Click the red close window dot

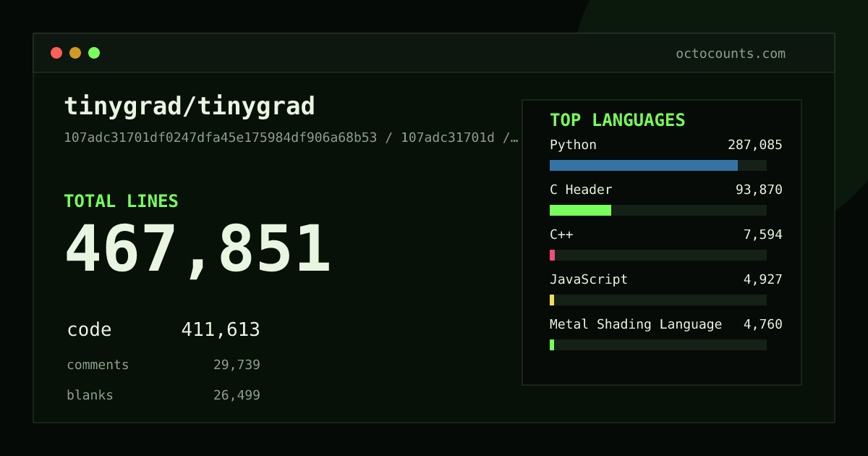click(x=56, y=53)
